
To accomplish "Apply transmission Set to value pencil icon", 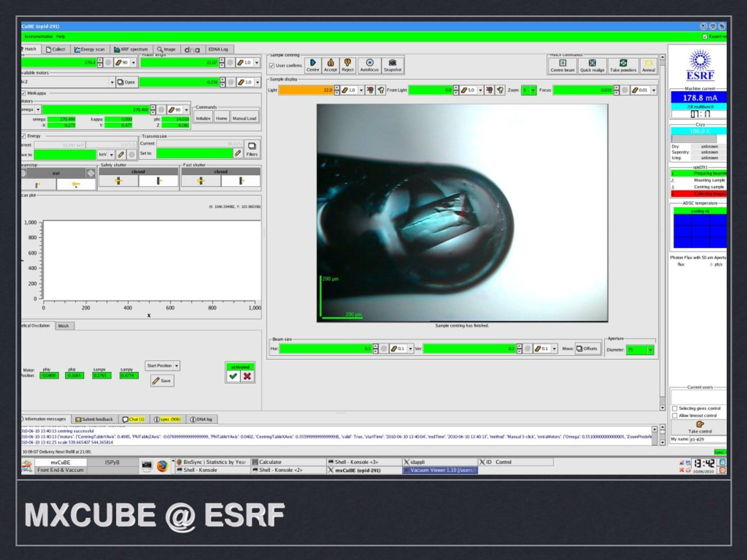I will click(238, 153).
